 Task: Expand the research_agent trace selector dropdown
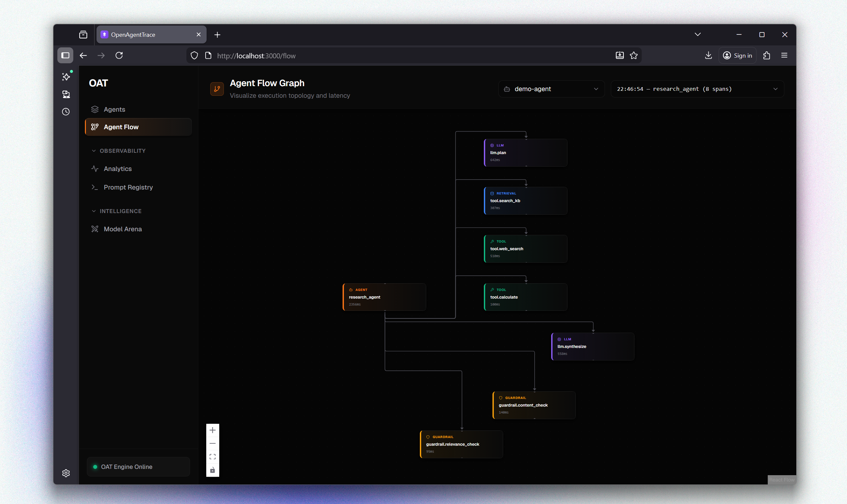(x=697, y=89)
